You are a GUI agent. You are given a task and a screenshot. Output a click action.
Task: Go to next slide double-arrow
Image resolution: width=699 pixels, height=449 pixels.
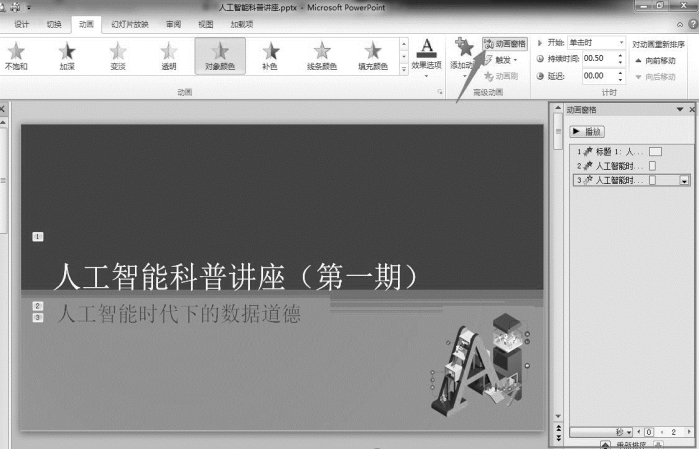[559, 438]
